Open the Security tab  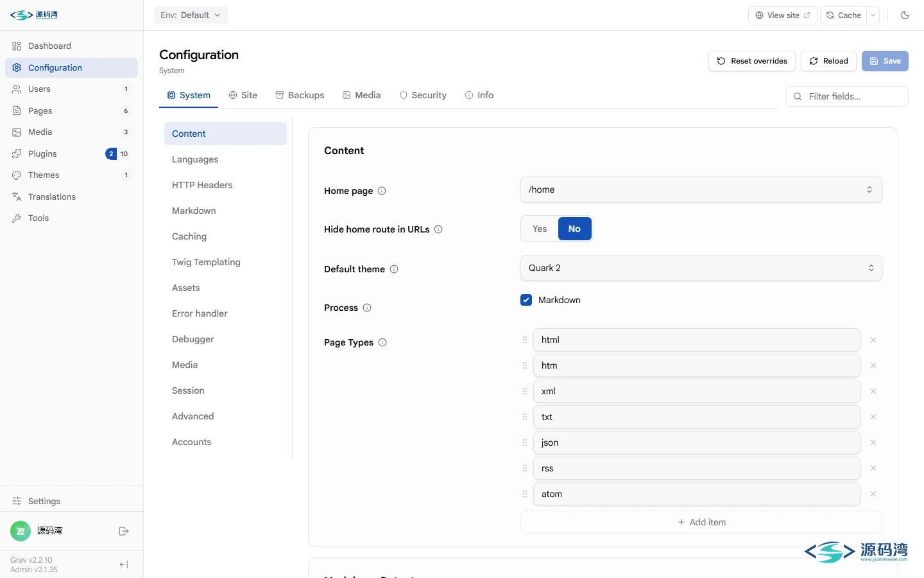(423, 95)
